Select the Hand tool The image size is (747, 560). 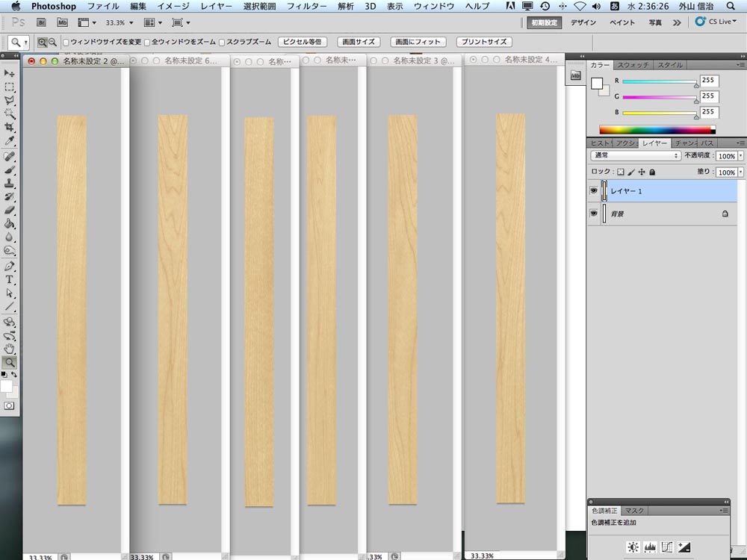click(10, 349)
